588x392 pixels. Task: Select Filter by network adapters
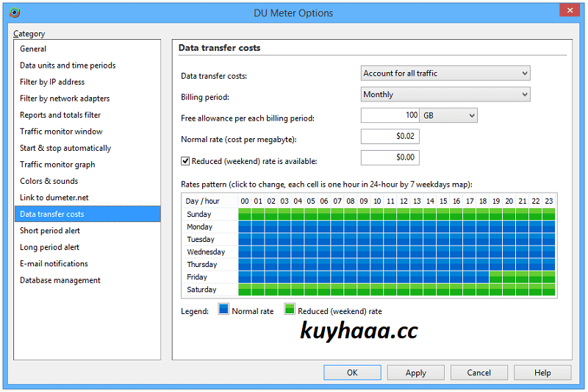coord(87,99)
